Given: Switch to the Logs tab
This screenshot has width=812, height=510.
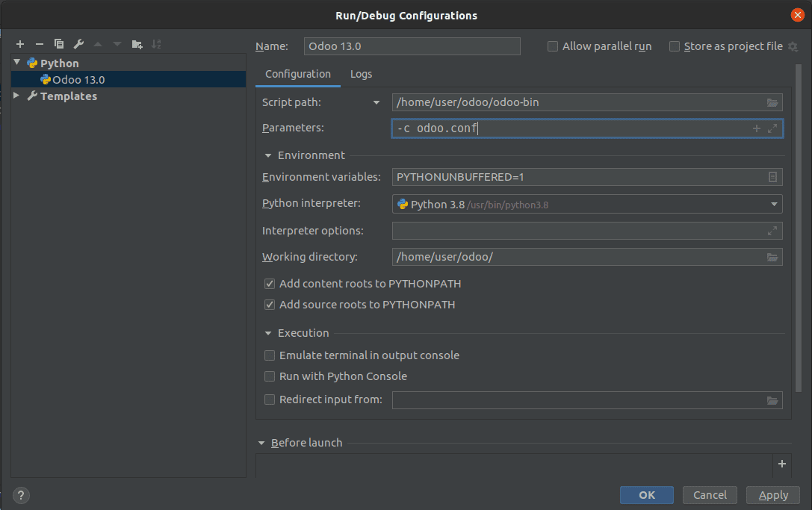Looking at the screenshot, I should click(361, 74).
